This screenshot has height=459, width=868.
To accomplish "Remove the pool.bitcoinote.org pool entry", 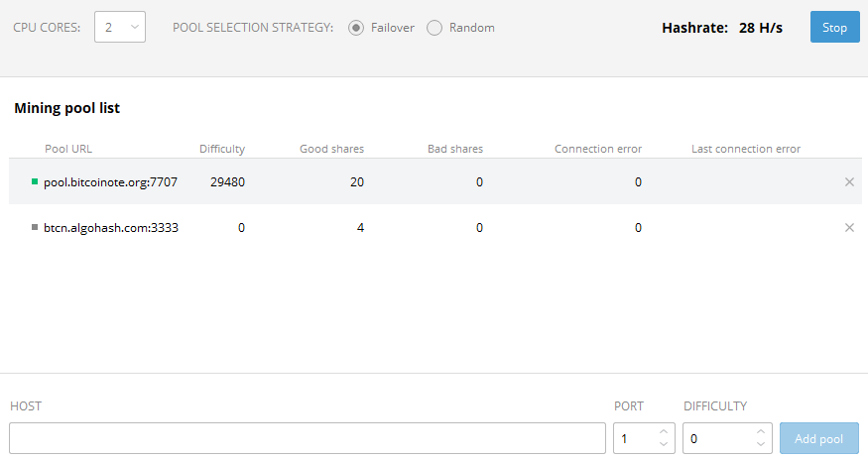I will (x=849, y=182).
